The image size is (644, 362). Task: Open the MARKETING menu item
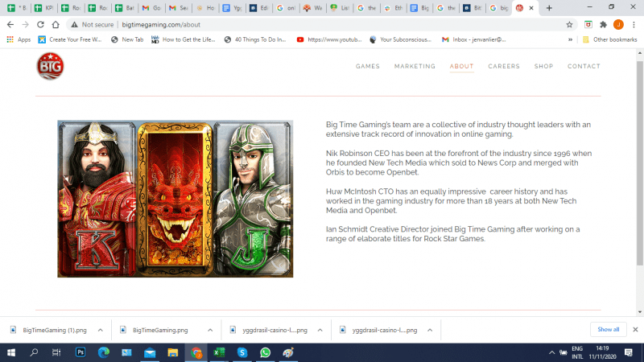(x=415, y=66)
